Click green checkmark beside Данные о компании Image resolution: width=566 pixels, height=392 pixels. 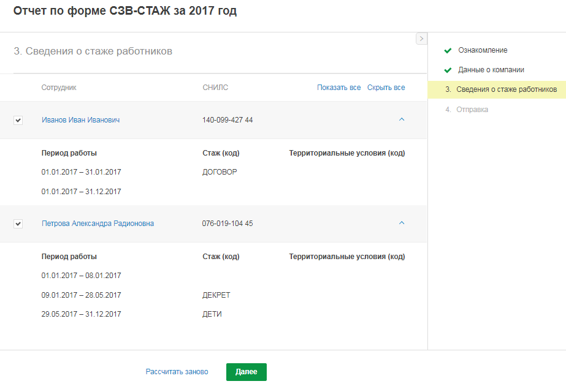coord(448,70)
